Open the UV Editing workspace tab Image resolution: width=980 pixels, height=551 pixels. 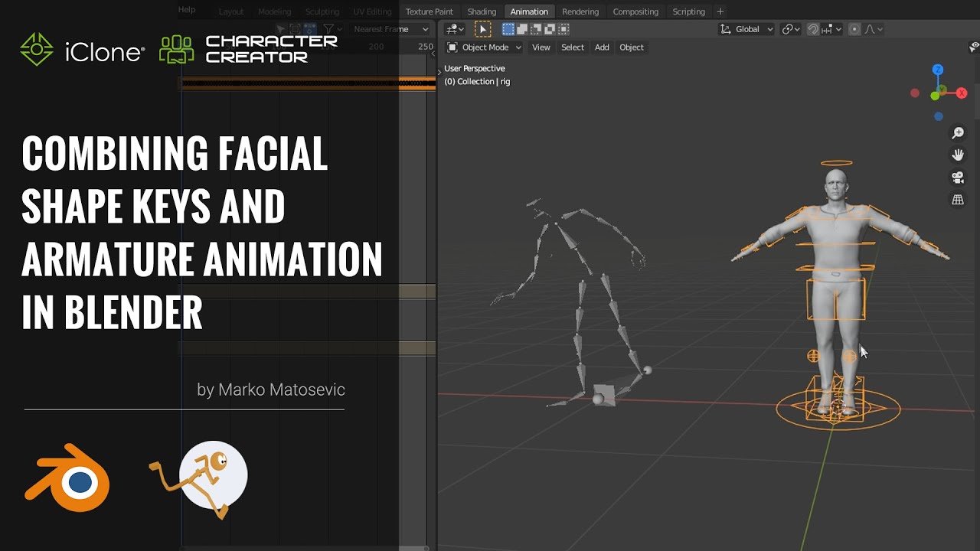372,11
